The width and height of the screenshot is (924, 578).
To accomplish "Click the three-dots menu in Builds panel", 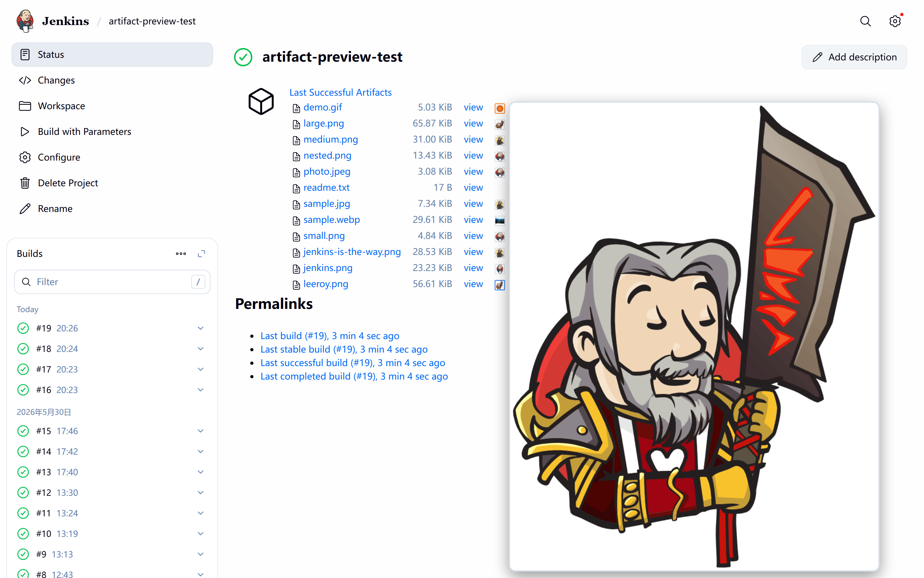I will tap(181, 253).
